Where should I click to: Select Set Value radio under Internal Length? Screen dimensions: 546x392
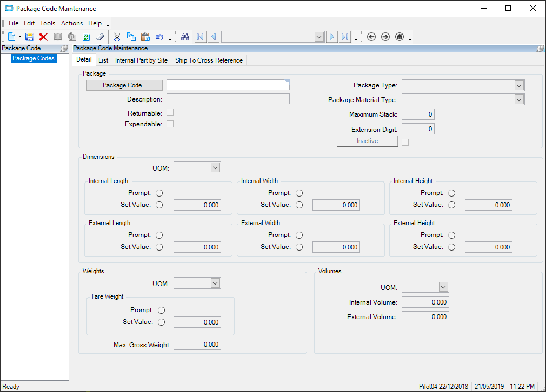click(159, 205)
